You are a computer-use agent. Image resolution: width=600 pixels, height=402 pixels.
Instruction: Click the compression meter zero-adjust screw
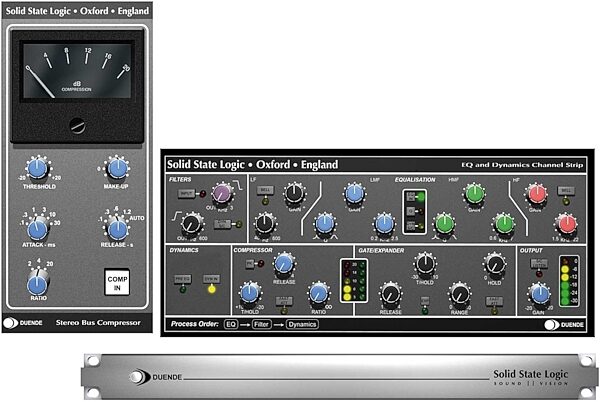78,126
